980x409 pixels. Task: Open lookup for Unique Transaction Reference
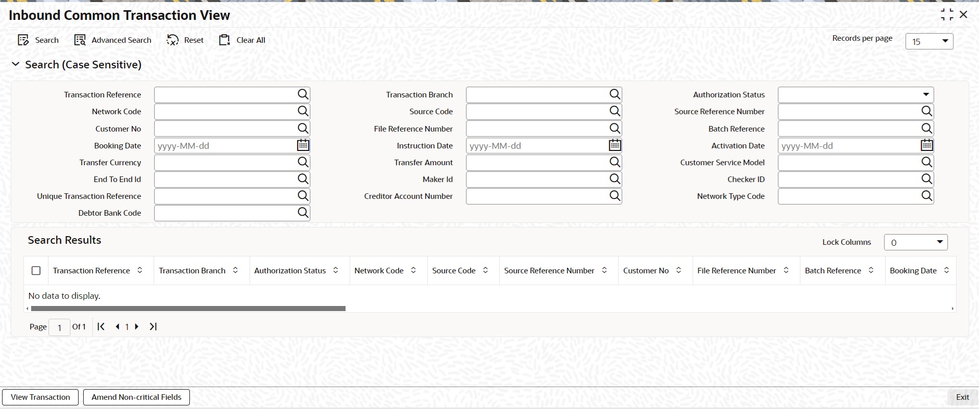pos(303,196)
